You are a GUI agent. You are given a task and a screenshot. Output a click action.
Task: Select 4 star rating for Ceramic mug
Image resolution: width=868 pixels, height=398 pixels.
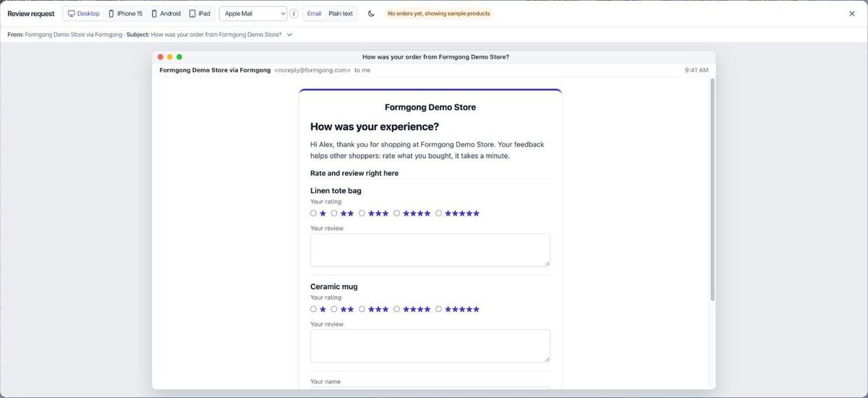[x=396, y=309]
